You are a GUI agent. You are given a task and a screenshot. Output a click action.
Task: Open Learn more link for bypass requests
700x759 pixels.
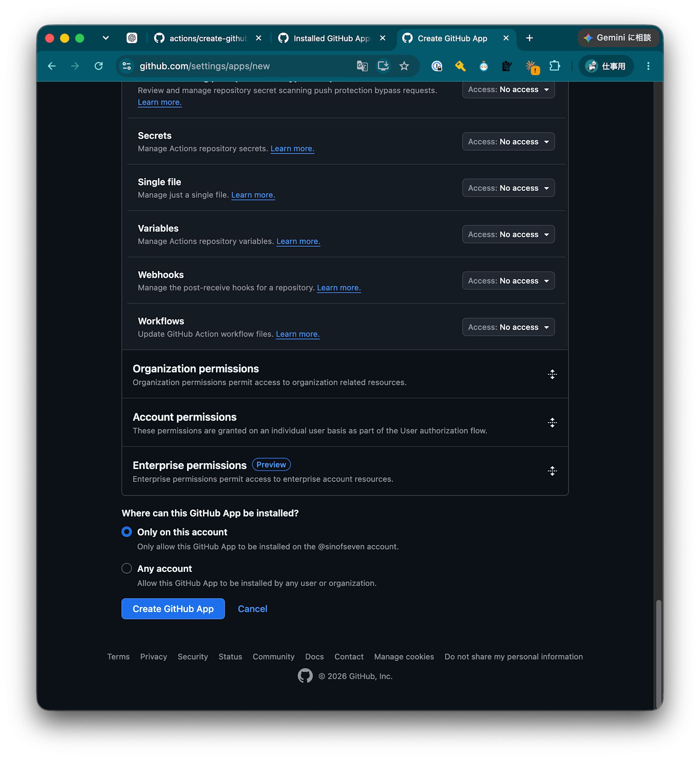[x=160, y=102]
